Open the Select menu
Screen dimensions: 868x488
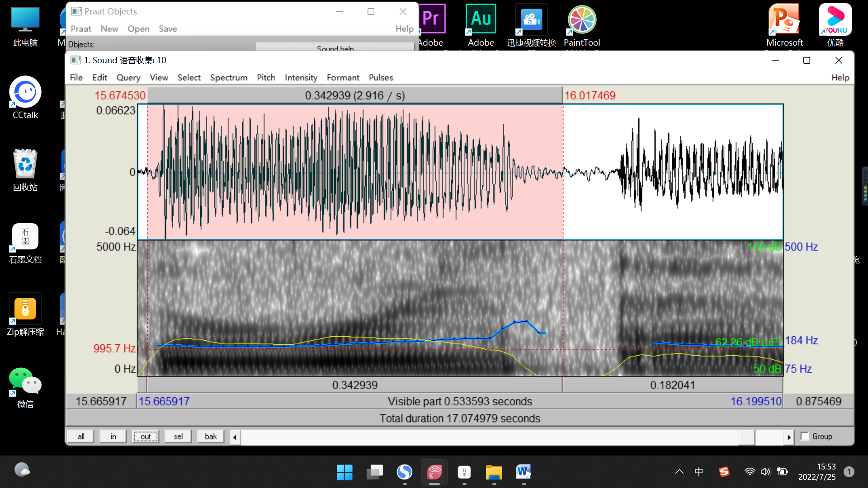click(189, 77)
